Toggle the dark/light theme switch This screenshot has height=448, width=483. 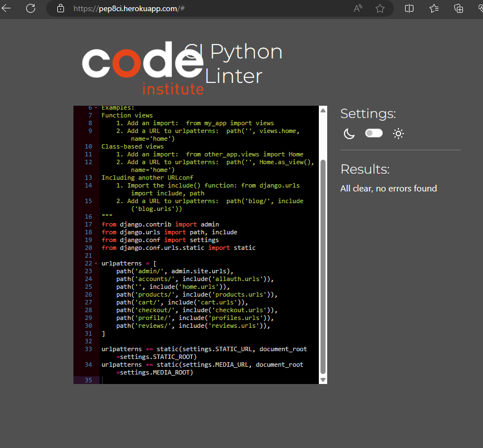373,133
